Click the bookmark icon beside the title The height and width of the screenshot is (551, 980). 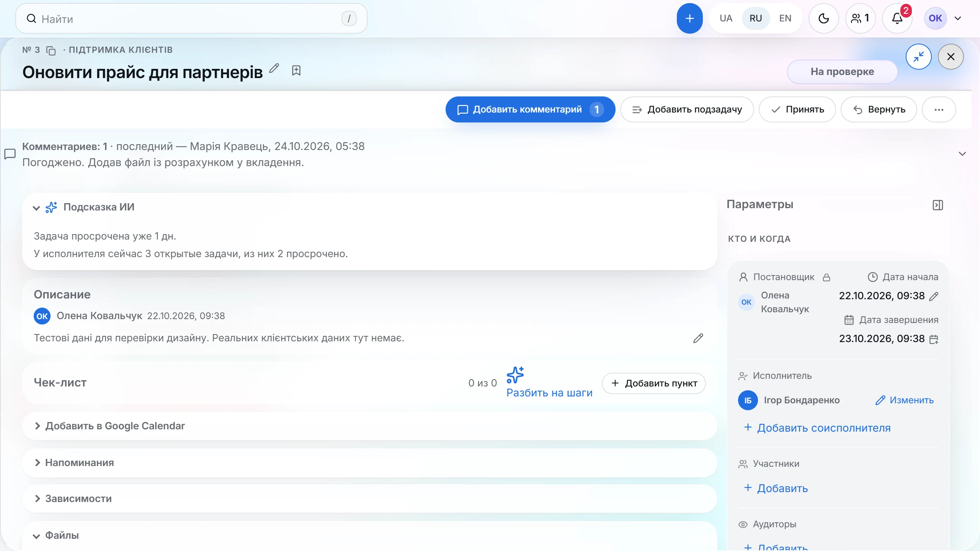point(296,70)
